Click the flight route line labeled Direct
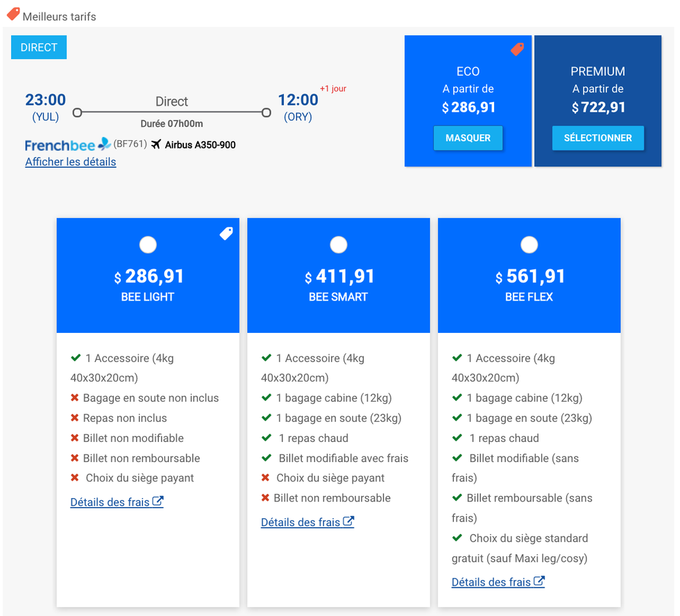Image resolution: width=680 pixels, height=616 pixels. pos(171,112)
